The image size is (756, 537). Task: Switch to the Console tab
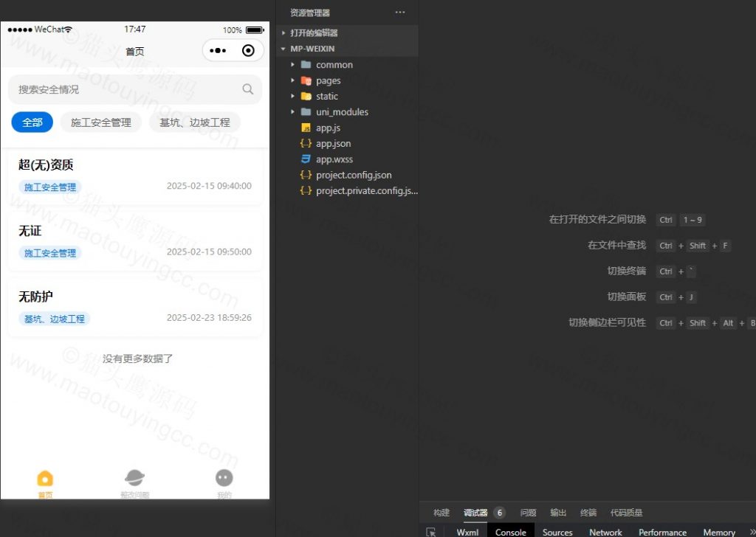[511, 532]
